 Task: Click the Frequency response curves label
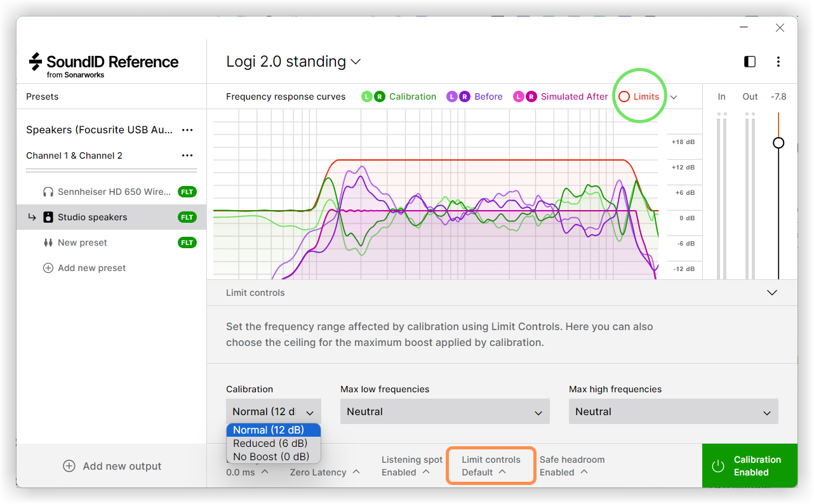point(286,96)
